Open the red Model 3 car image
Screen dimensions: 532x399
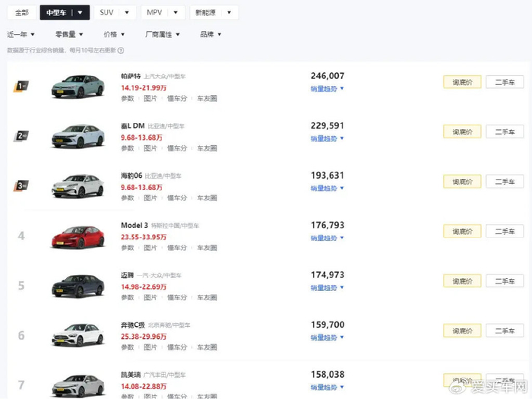tap(78, 236)
